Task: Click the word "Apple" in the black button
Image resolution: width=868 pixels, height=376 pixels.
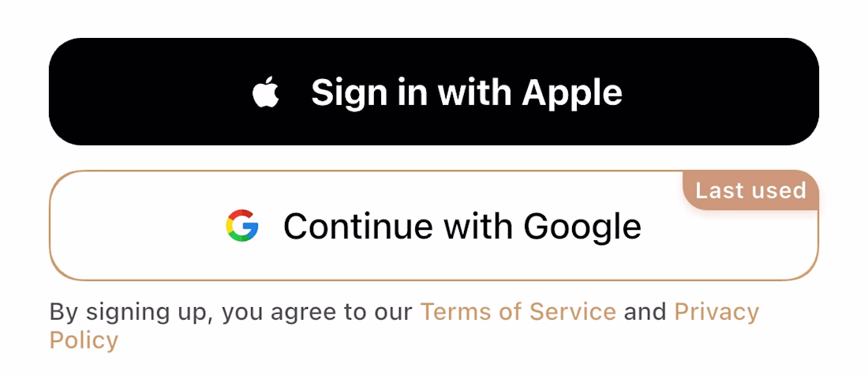Action: tap(572, 93)
